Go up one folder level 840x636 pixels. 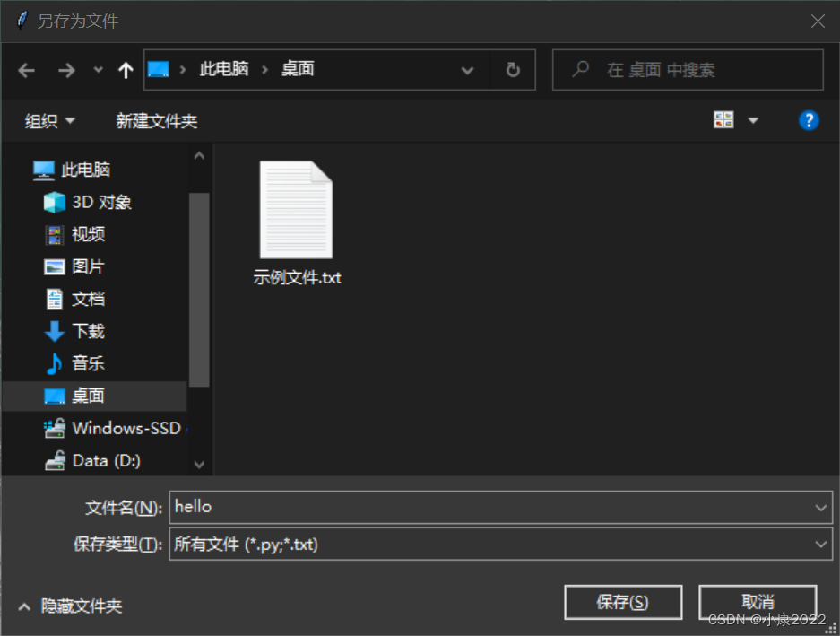point(125,69)
